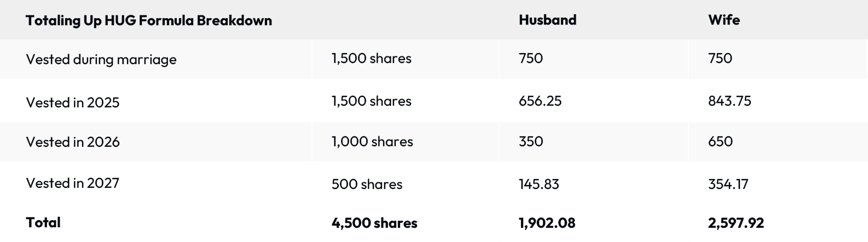Click the 'Vested during marriage' row label
The image size is (868, 242).
[101, 59]
